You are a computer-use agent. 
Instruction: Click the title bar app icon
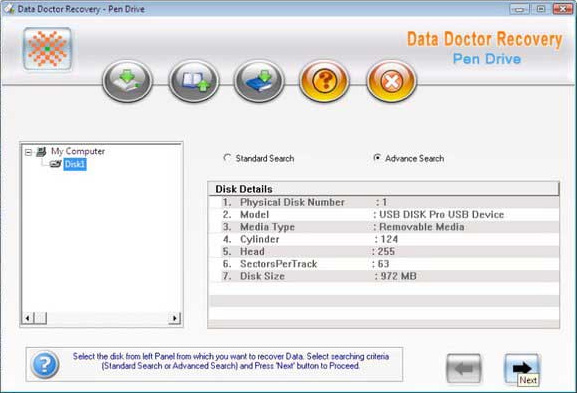[x=9, y=8]
